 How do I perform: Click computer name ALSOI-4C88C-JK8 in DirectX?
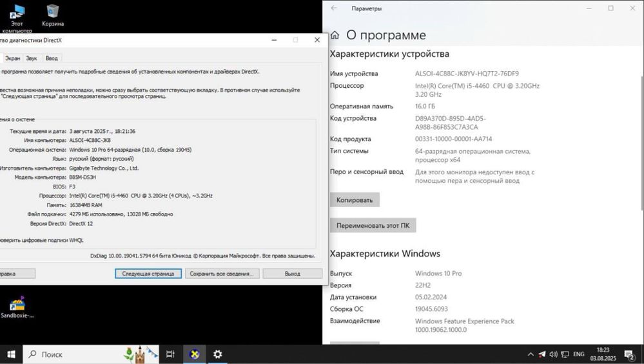click(90, 140)
